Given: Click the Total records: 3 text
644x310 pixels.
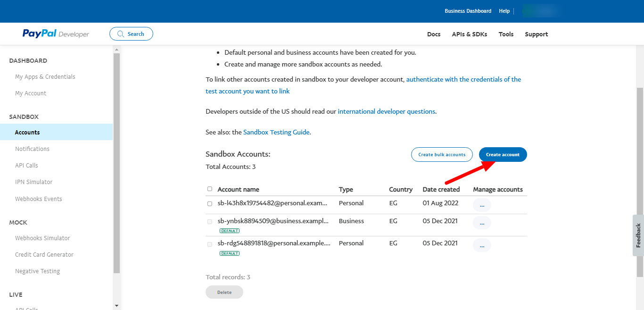Looking at the screenshot, I should (228, 277).
